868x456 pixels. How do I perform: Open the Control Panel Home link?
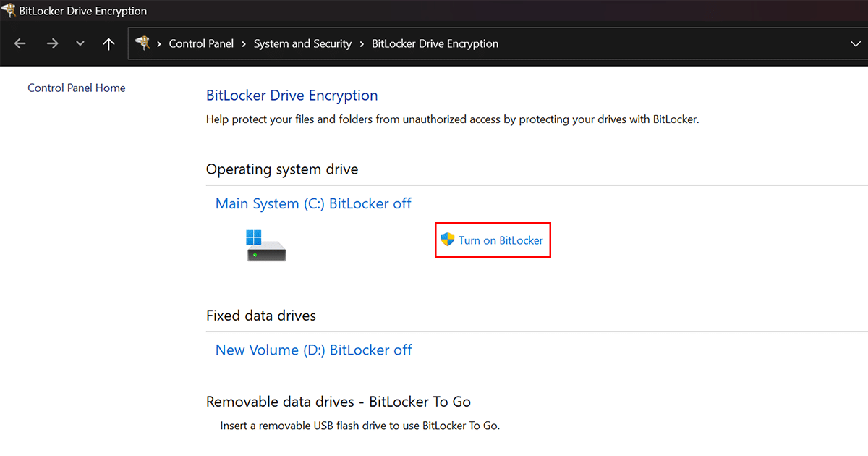coord(77,88)
